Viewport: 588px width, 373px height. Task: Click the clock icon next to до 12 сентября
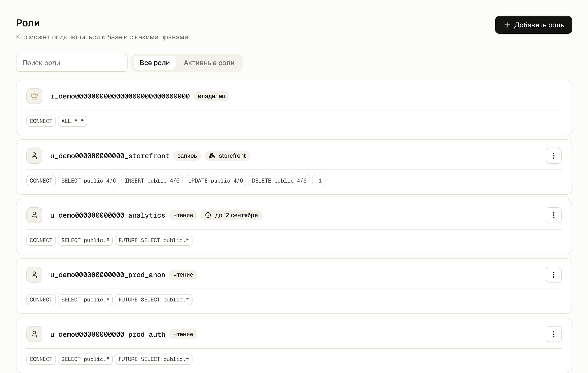(x=208, y=215)
